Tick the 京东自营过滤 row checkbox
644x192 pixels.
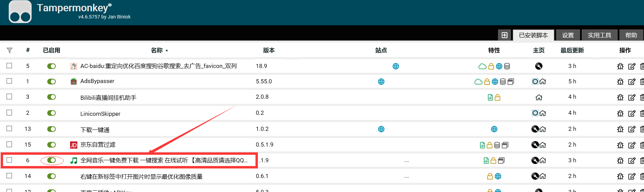pyautogui.click(x=9, y=144)
